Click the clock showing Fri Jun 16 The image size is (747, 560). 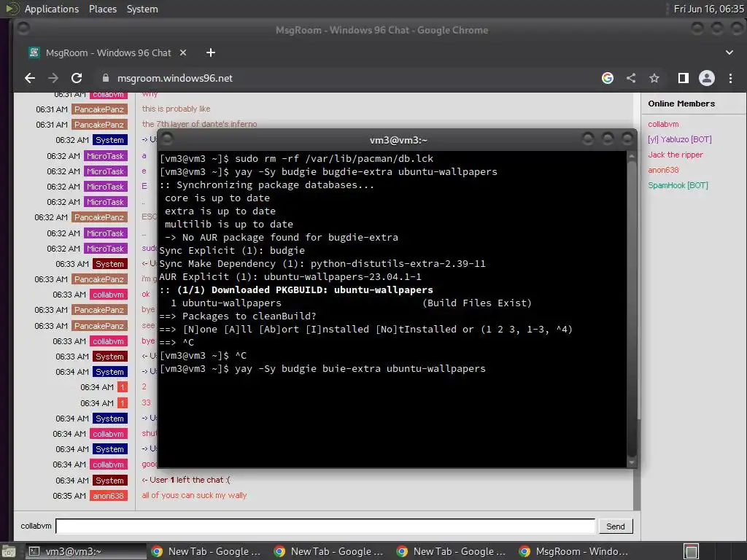pos(708,9)
